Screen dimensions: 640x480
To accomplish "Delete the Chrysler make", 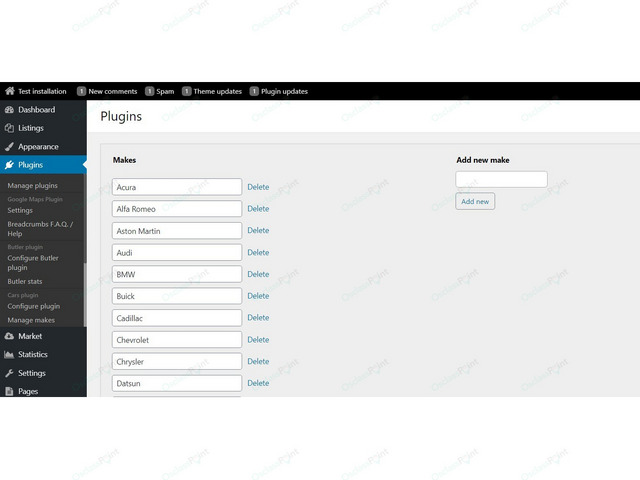I will click(x=258, y=361).
